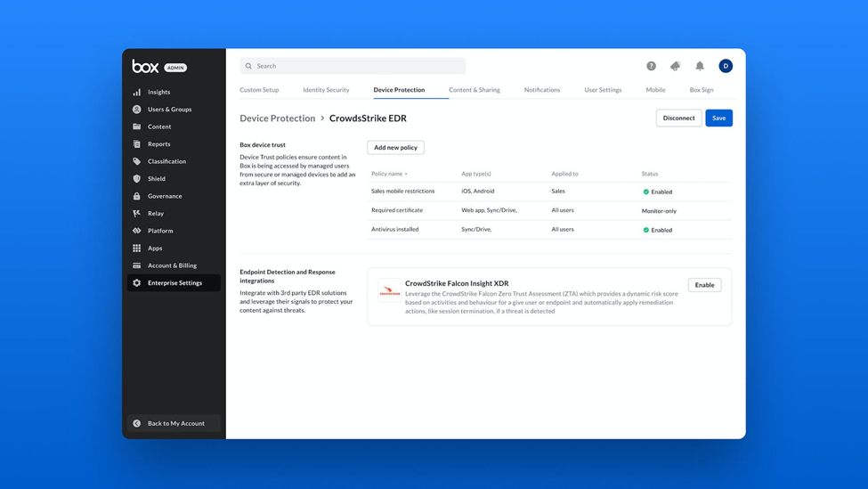The height and width of the screenshot is (489, 868).
Task: Click the Platform code icon
Action: click(137, 231)
